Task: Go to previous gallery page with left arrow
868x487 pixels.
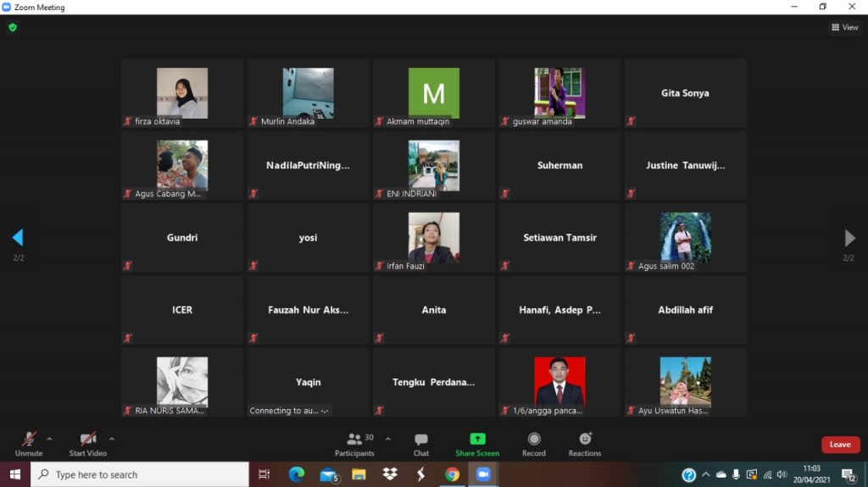Action: click(x=18, y=238)
